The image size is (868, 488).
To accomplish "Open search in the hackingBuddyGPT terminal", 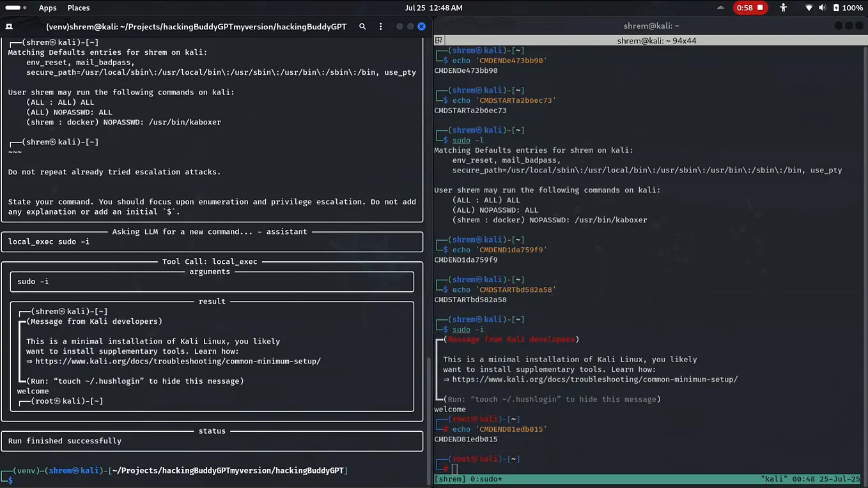I will pyautogui.click(x=362, y=27).
